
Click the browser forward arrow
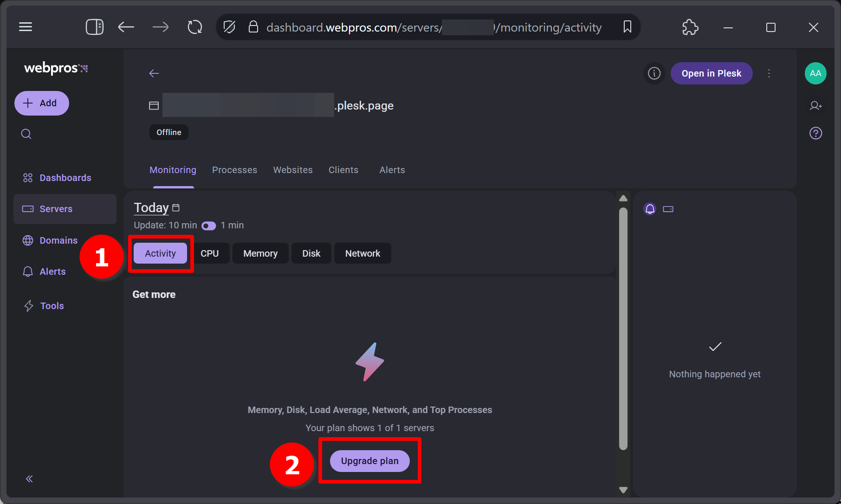click(161, 27)
